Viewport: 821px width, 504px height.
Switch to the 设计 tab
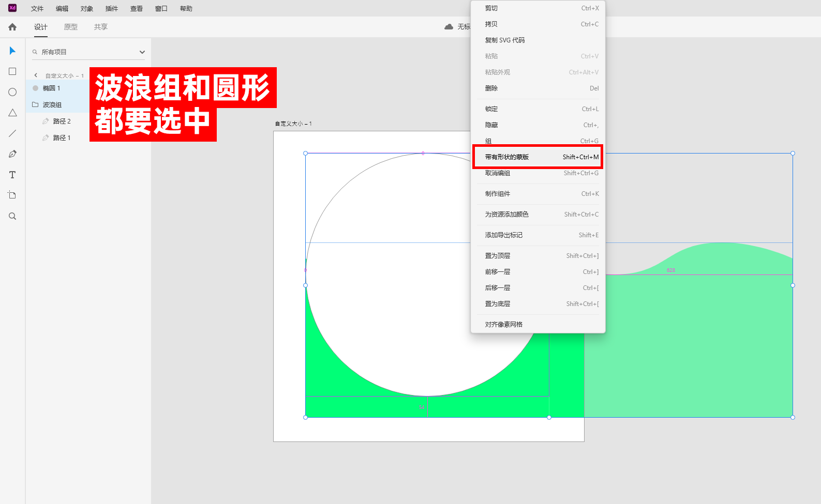click(x=41, y=27)
